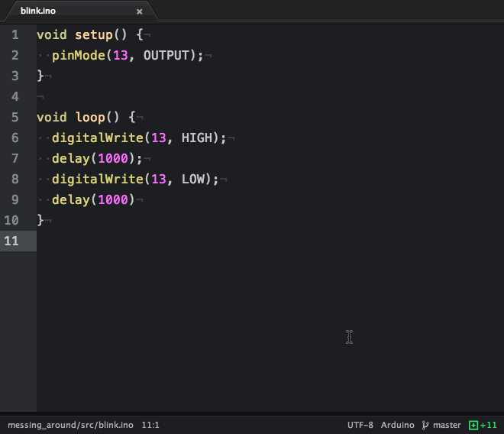Open the Arduino grammar selector
Image resolution: width=504 pixels, height=434 pixels.
397,426
